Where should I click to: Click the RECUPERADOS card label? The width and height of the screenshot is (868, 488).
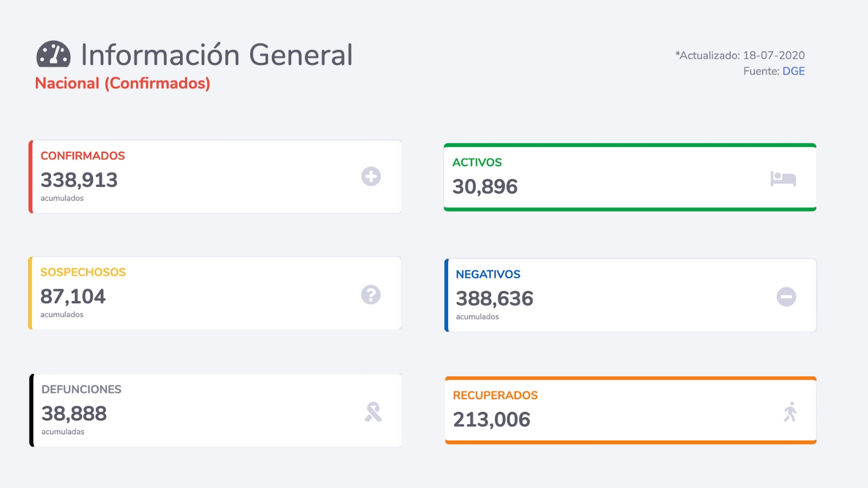[x=495, y=395]
